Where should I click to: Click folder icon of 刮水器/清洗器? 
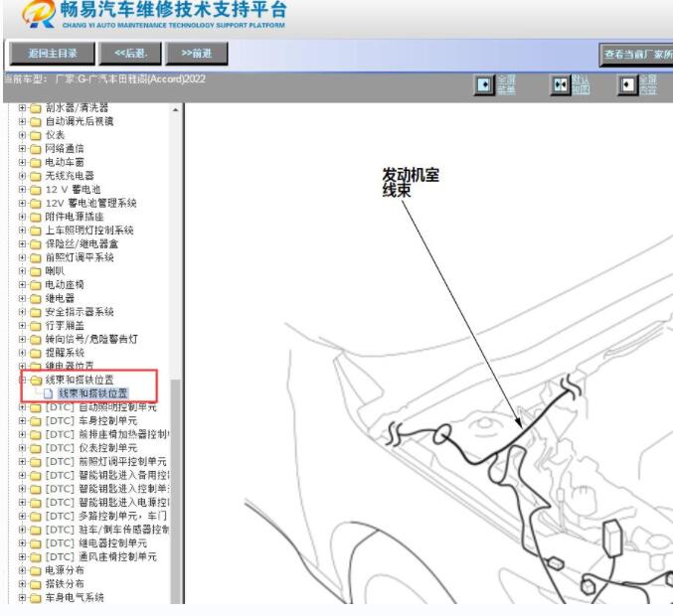[x=35, y=108]
